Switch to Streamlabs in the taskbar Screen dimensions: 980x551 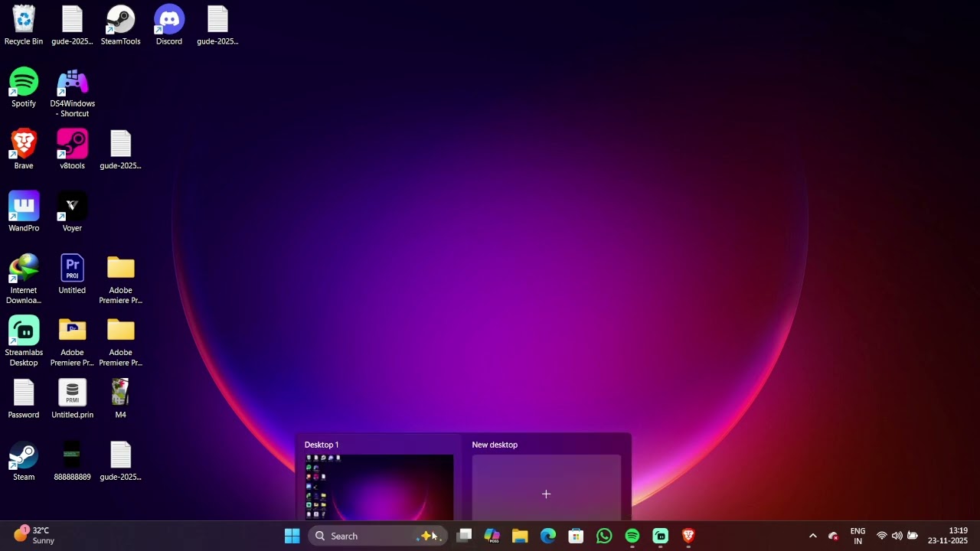tap(660, 536)
